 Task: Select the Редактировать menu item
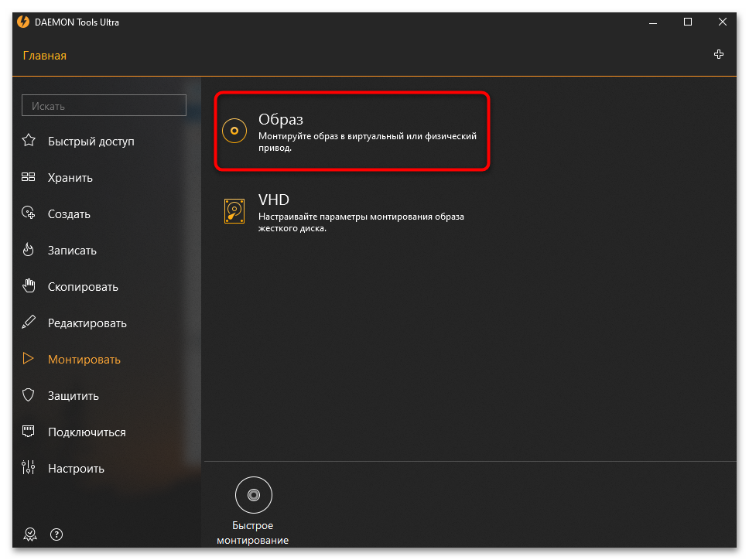(x=87, y=323)
